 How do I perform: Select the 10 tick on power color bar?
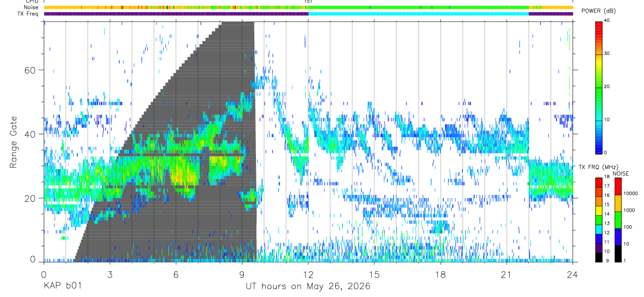[607, 119]
